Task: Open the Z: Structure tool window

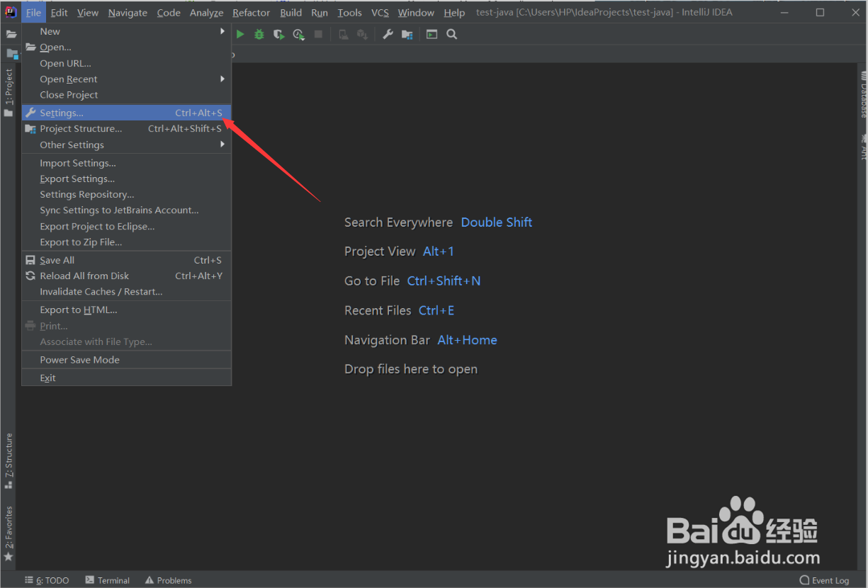Action: click(x=9, y=461)
